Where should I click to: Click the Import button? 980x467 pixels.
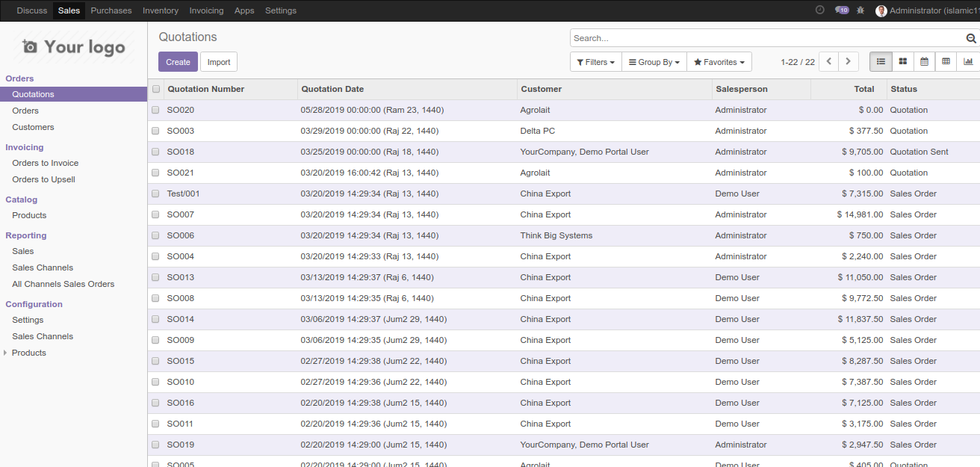(219, 62)
